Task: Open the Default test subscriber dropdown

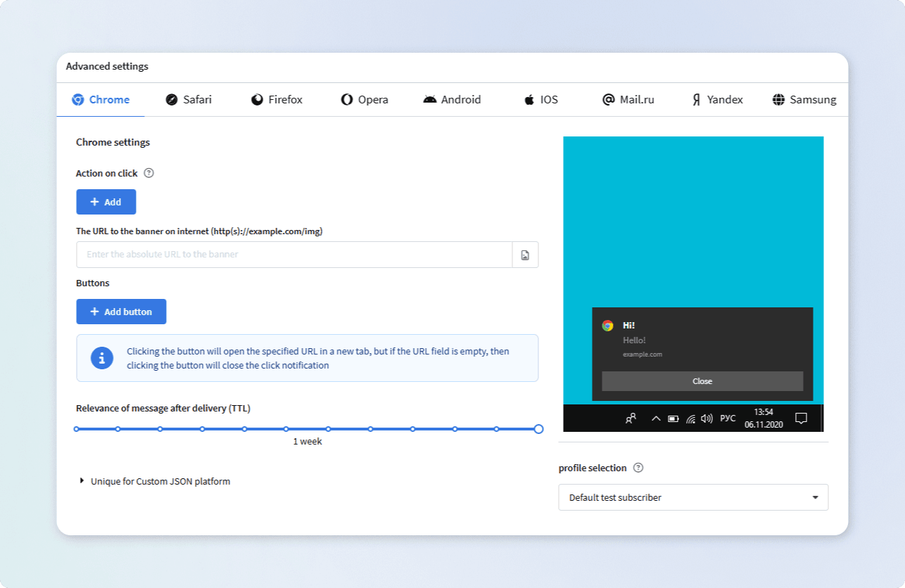Action: click(x=693, y=497)
